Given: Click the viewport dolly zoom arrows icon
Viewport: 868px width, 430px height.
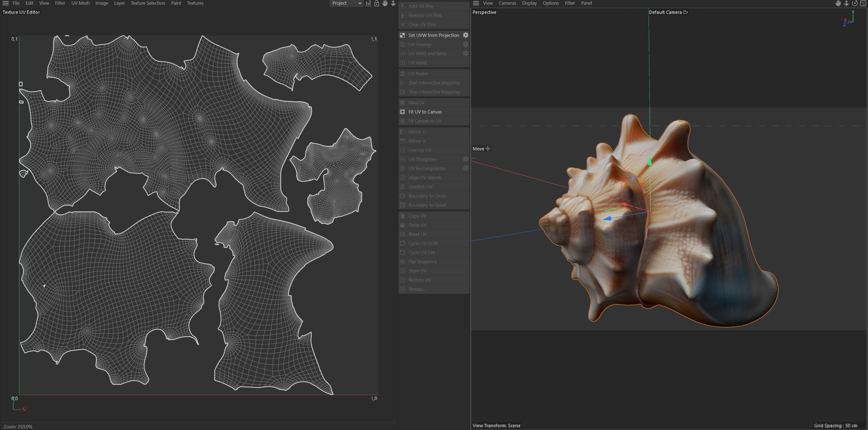Looking at the screenshot, I should [846, 3].
